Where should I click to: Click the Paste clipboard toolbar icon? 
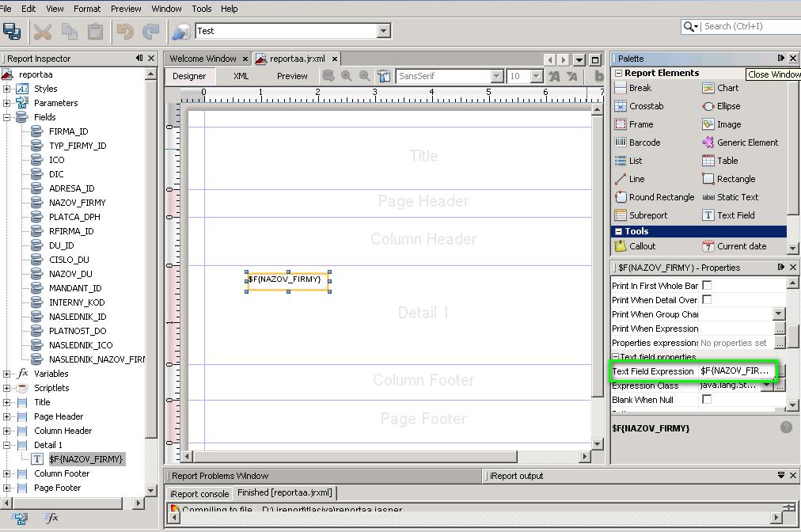point(96,32)
